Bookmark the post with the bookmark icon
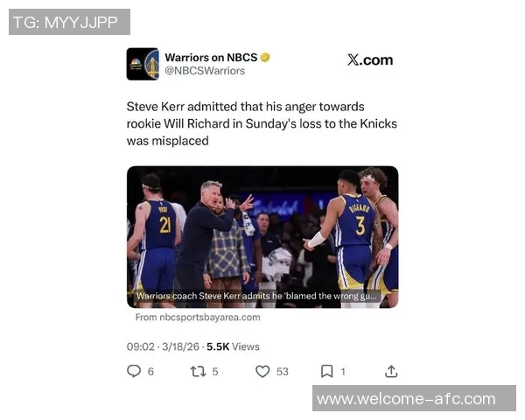525x420 pixels. click(x=326, y=371)
